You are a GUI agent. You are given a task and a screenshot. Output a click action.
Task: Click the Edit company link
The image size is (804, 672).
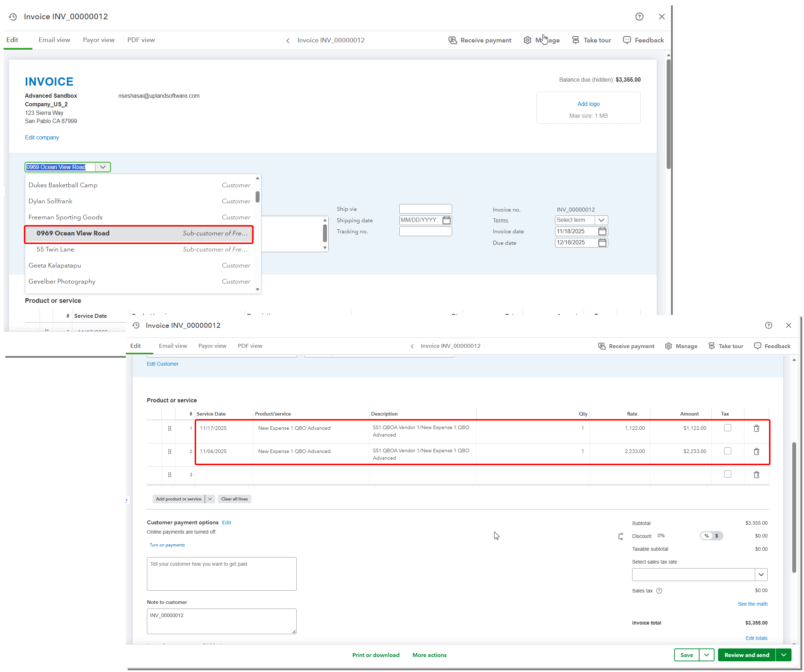coord(42,137)
